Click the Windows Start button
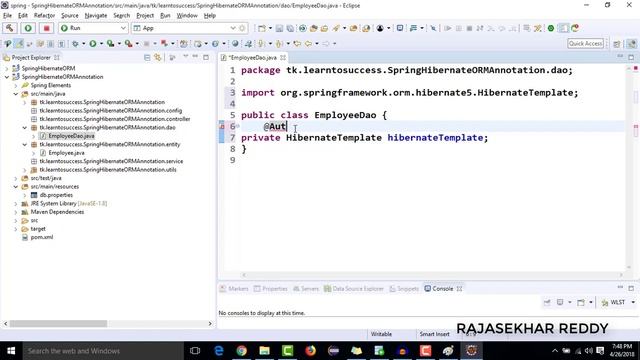 click(x=11, y=351)
